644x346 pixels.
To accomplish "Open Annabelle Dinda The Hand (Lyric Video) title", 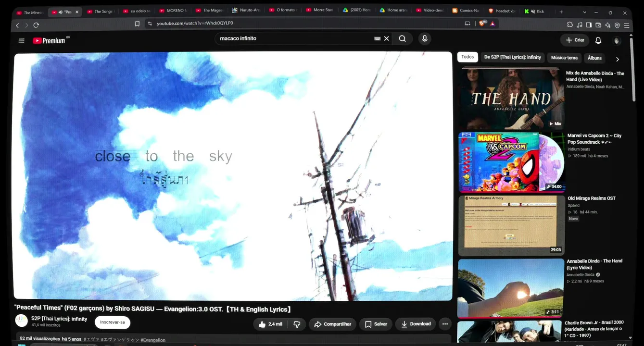I will pos(594,264).
